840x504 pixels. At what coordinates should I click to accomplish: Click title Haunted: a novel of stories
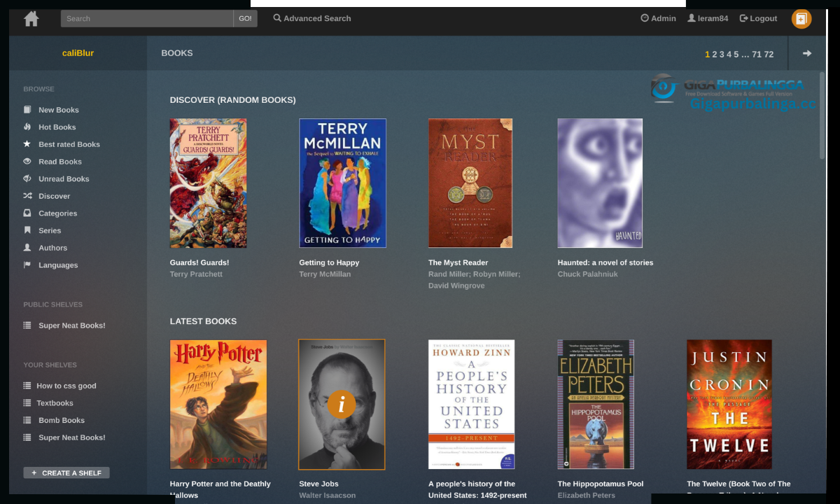[x=605, y=263]
